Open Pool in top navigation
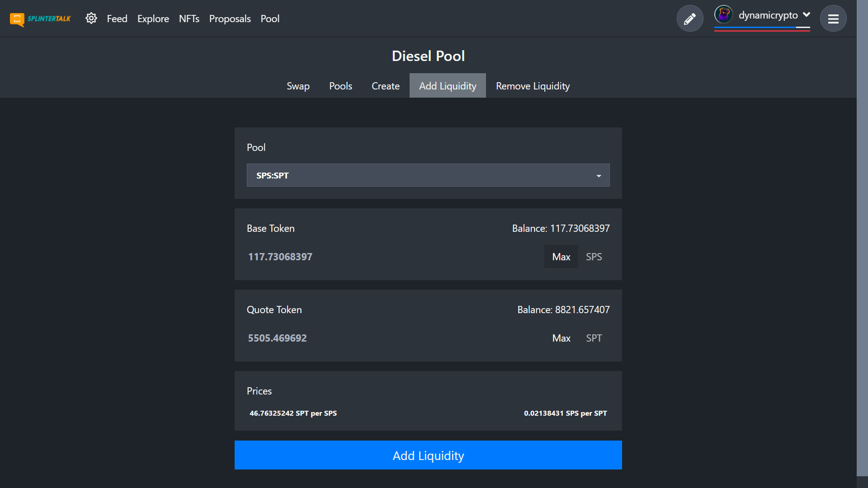 pos(270,19)
